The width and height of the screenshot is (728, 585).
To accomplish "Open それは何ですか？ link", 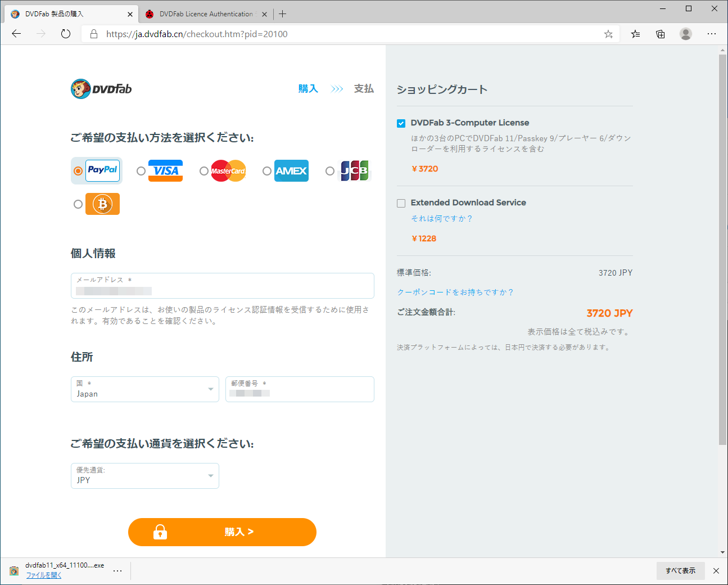I will [442, 218].
